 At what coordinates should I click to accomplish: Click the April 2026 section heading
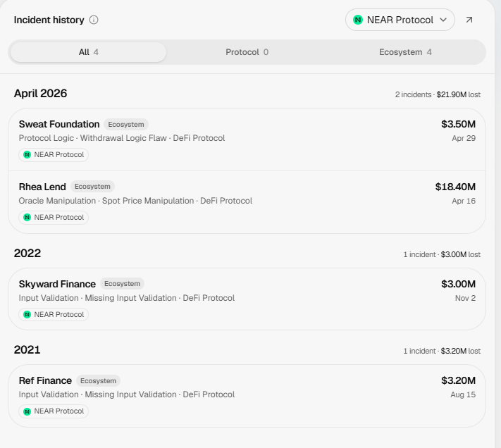(40, 94)
